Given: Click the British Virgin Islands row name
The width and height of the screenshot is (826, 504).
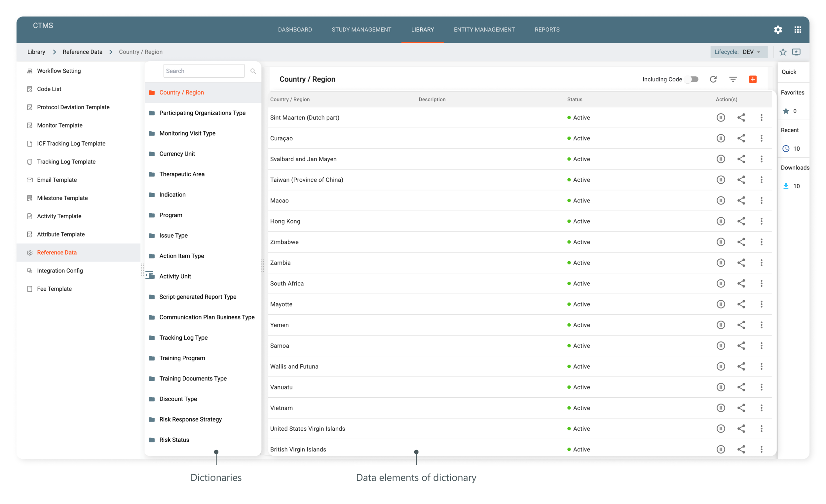Looking at the screenshot, I should (x=298, y=450).
